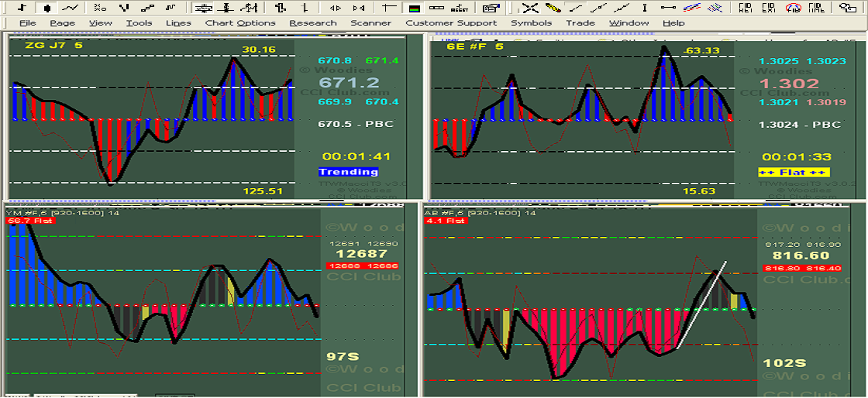This screenshot has width=868, height=398.
Task: Select the line chart type icon
Action: [x=70, y=8]
